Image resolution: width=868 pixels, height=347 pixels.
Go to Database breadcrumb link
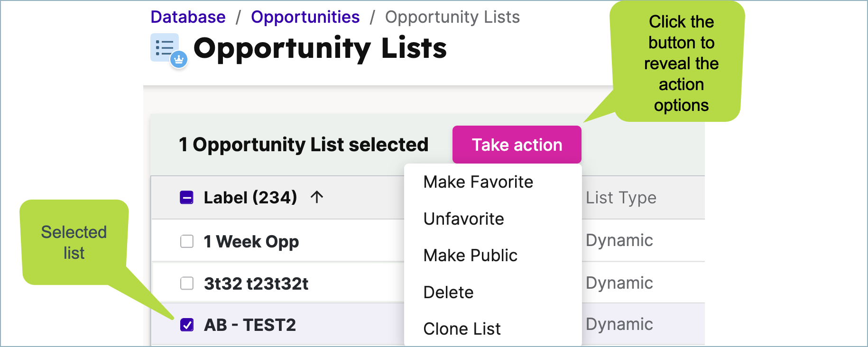click(x=188, y=17)
